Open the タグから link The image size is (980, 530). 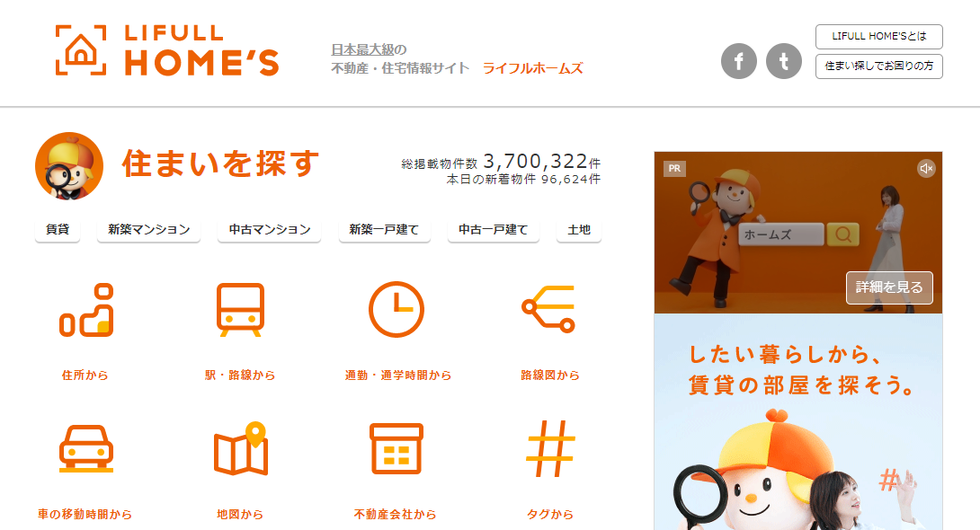click(550, 515)
